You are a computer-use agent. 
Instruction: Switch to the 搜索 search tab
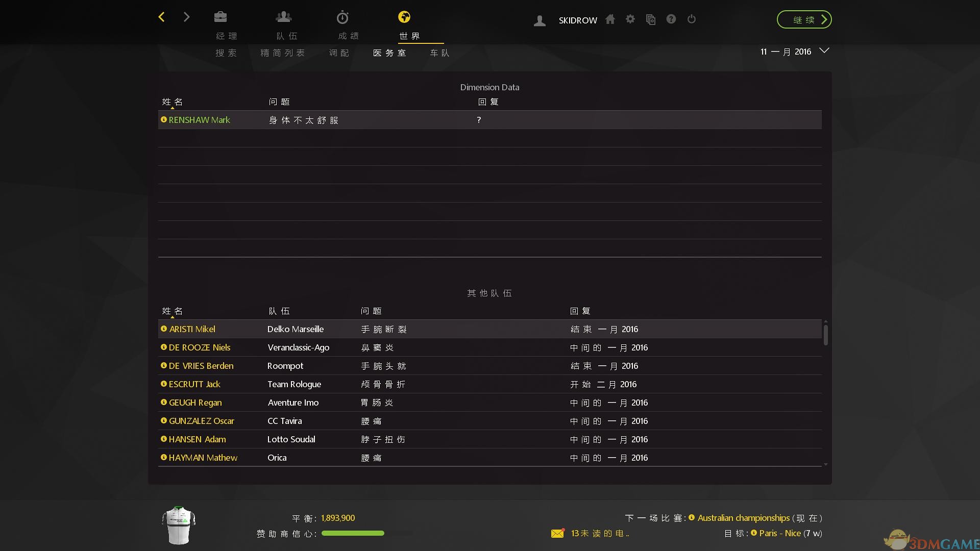pyautogui.click(x=226, y=53)
